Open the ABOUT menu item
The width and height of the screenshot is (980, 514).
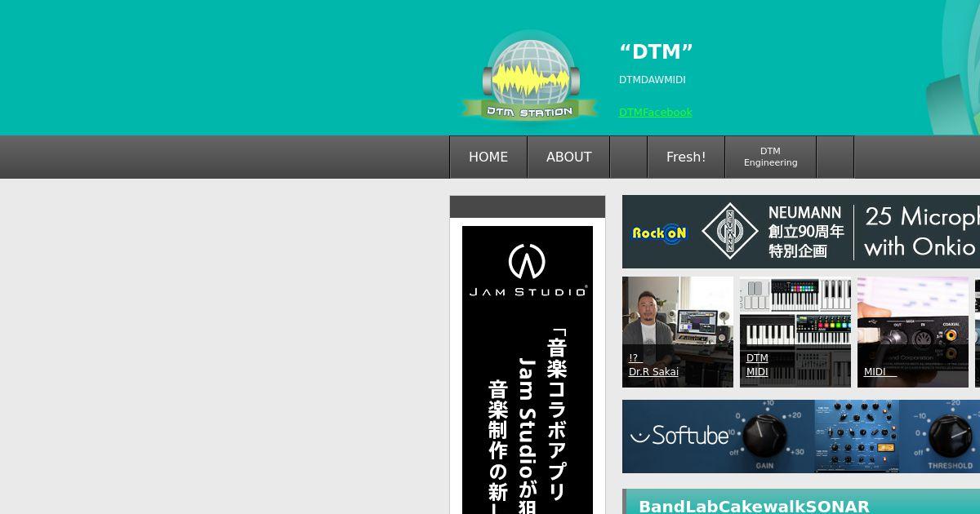click(568, 157)
